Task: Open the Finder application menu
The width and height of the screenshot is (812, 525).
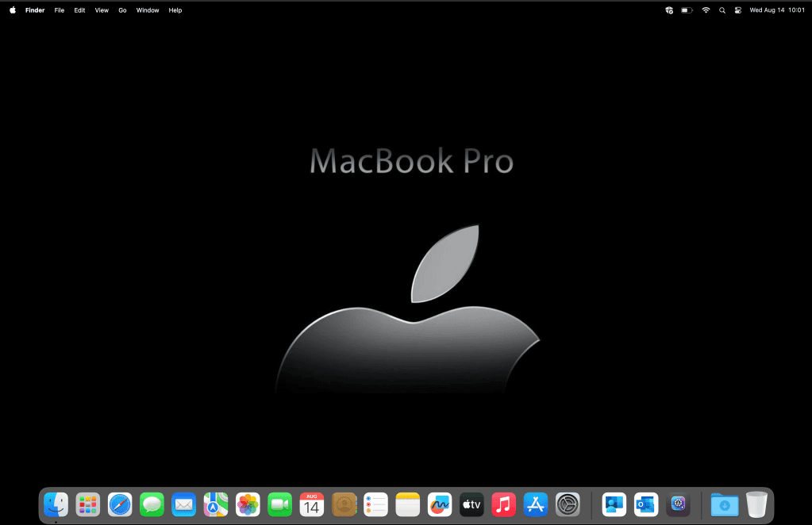Action: tap(35, 10)
